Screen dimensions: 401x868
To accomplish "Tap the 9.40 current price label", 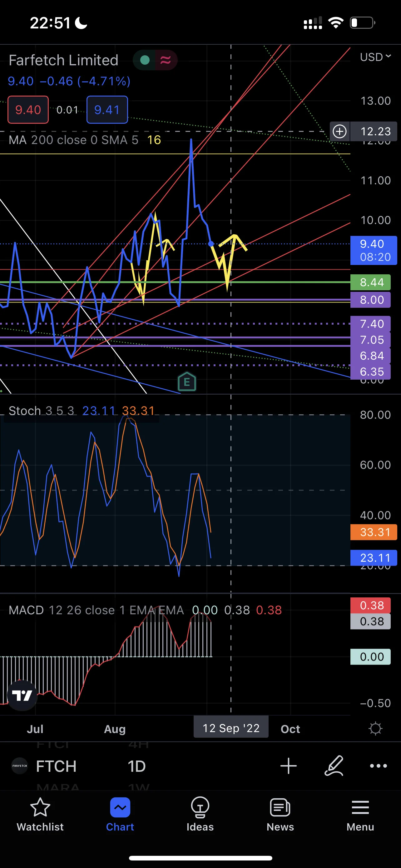I will point(374,250).
